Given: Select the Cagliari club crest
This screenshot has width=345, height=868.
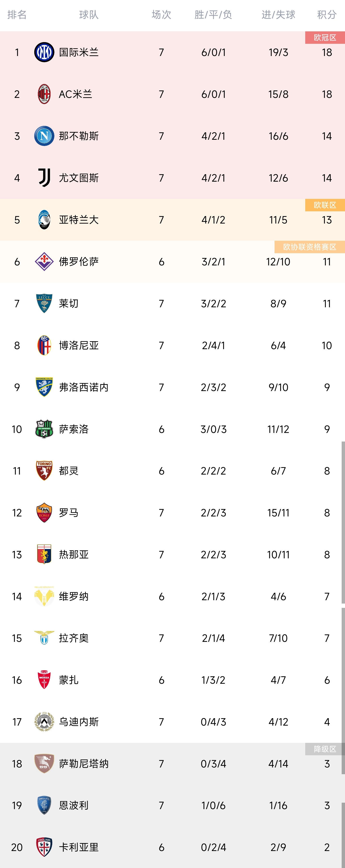Looking at the screenshot, I should [x=44, y=847].
